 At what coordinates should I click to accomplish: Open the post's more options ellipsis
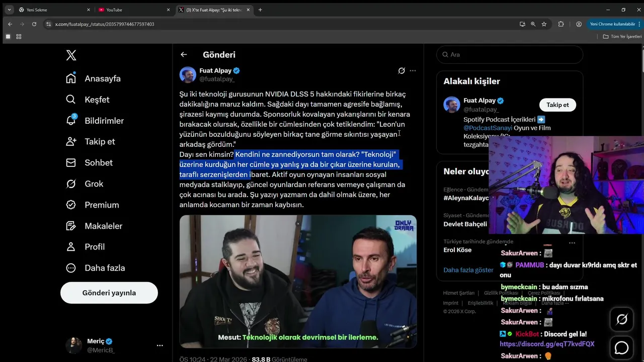413,71
